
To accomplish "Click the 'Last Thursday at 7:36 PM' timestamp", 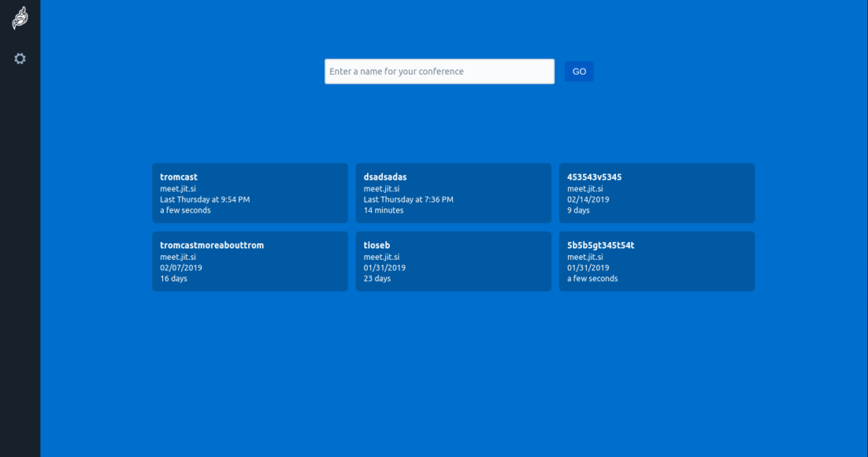I will click(408, 200).
